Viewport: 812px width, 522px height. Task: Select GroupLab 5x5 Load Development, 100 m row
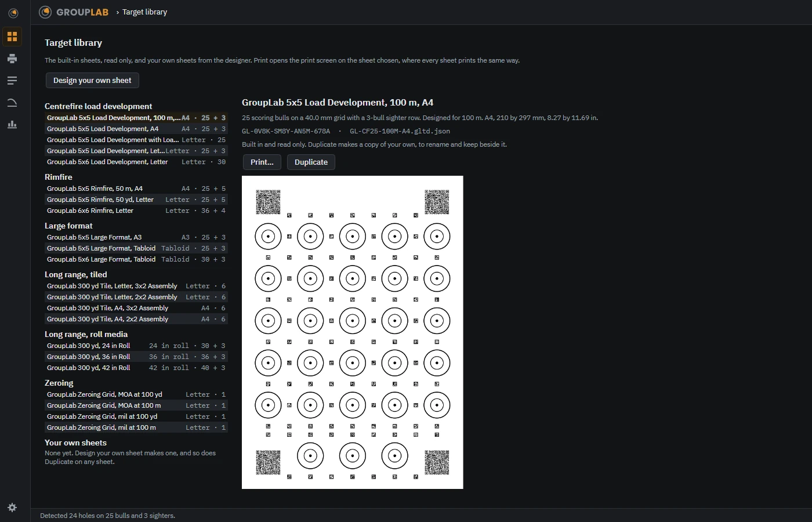coord(136,118)
